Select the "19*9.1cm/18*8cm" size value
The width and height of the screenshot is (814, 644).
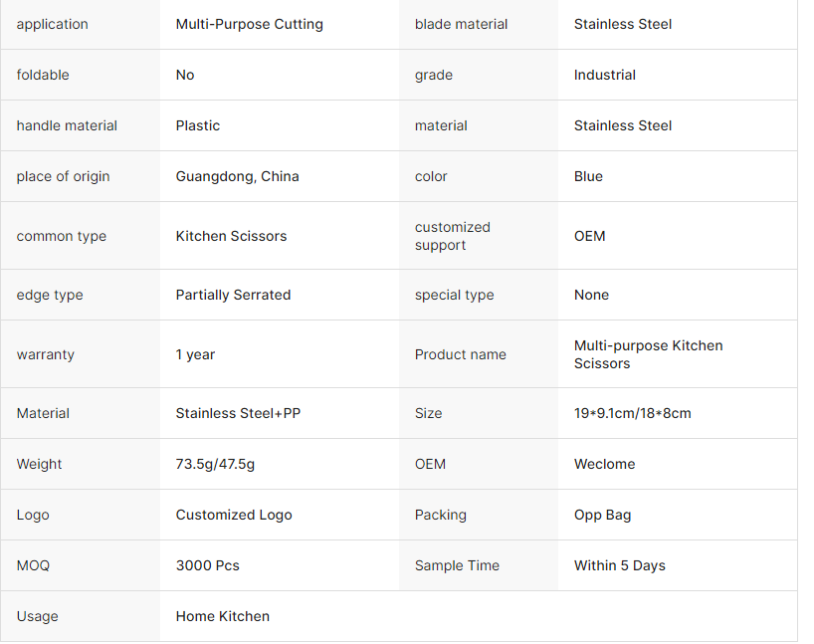pos(632,413)
